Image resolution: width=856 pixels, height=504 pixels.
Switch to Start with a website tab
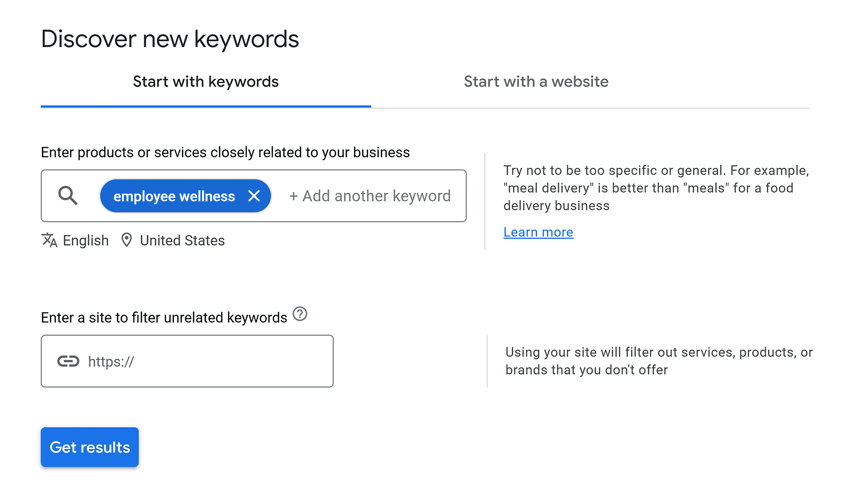click(536, 82)
